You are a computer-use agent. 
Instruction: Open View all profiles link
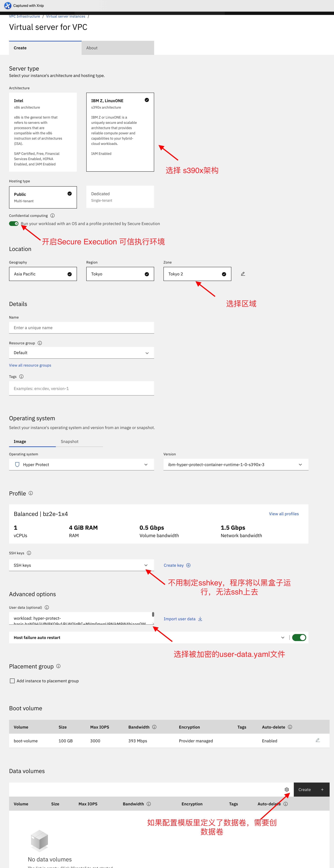point(284,514)
